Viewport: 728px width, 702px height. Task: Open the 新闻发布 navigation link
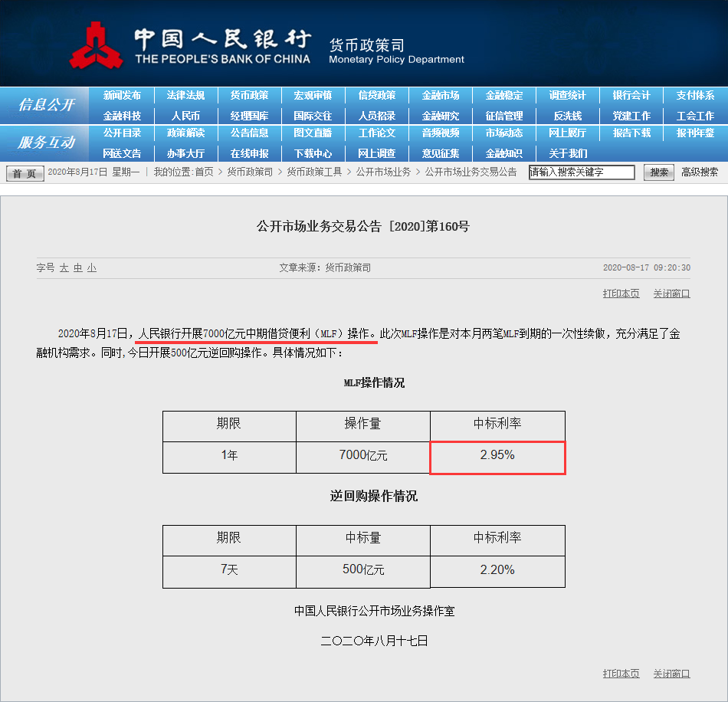[122, 96]
